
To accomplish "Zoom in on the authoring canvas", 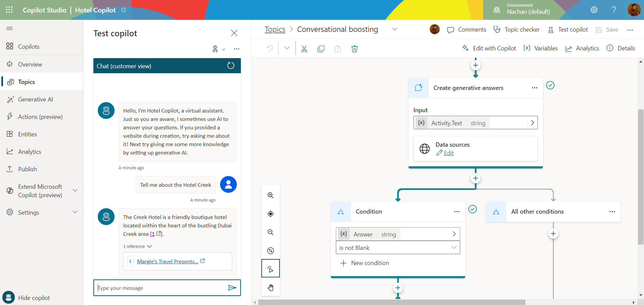I will (x=270, y=195).
